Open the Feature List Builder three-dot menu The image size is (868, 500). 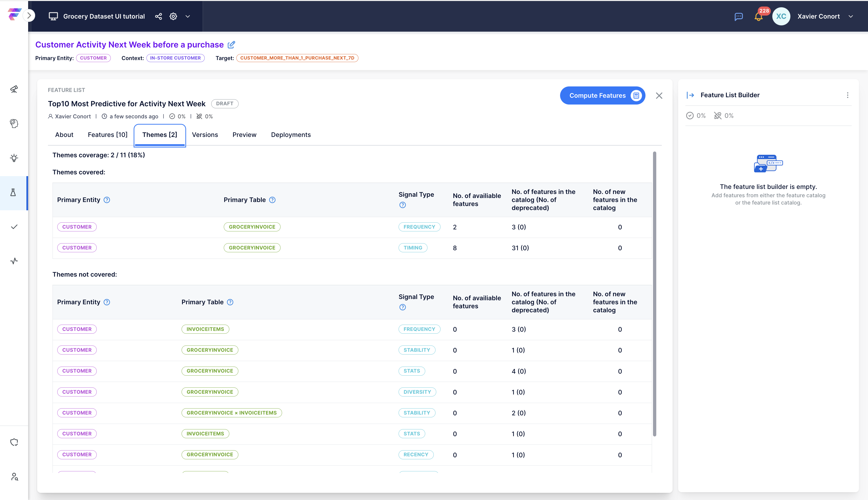click(847, 95)
